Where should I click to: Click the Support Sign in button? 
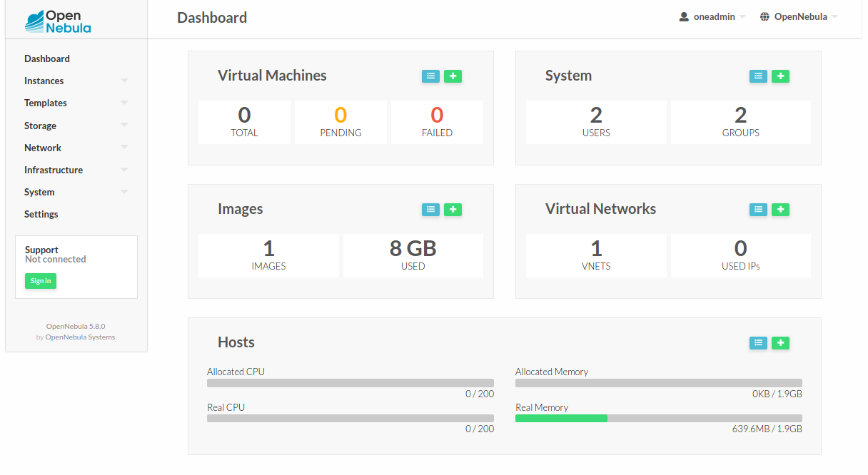41,281
